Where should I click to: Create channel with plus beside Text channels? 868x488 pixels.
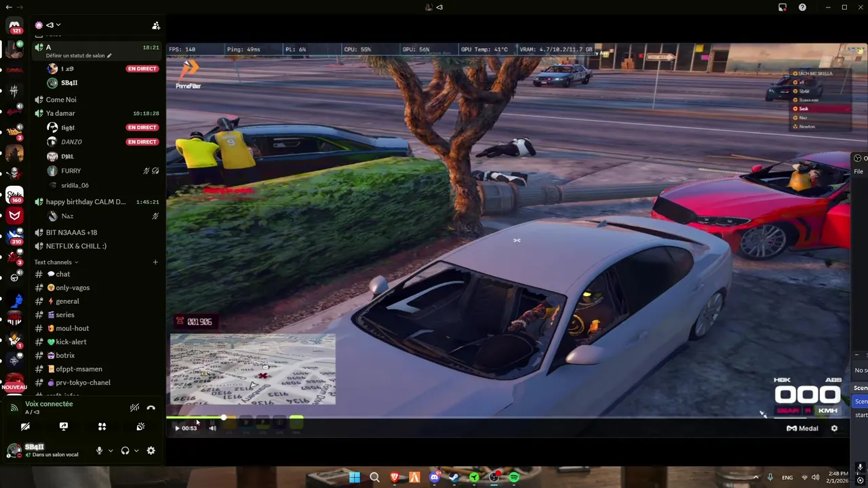click(155, 262)
